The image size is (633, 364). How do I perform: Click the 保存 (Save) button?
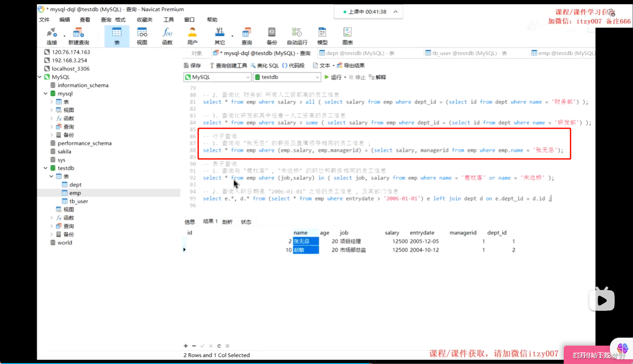click(193, 65)
